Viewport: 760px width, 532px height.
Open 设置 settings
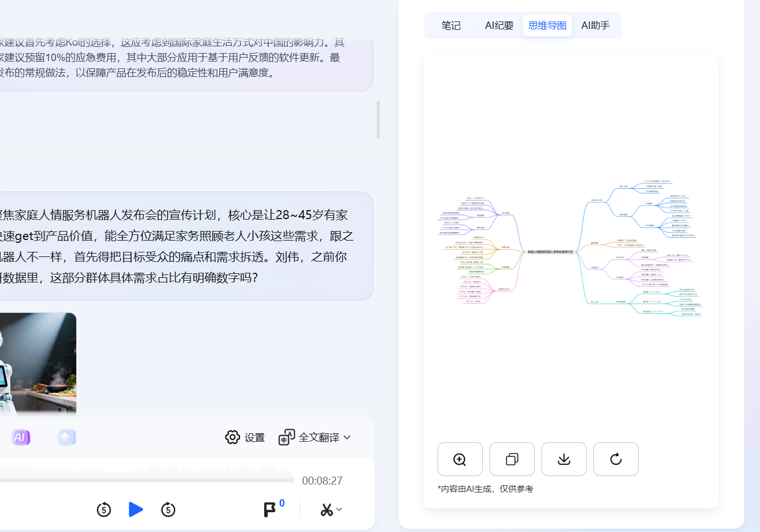[x=245, y=437]
